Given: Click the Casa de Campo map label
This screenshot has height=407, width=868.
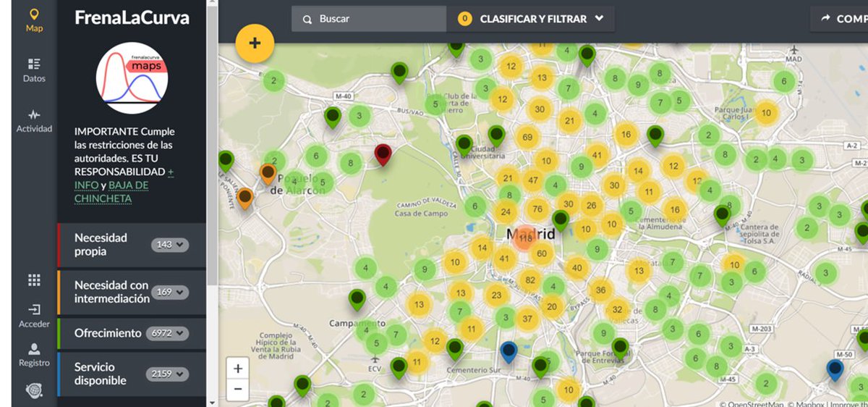Looking at the screenshot, I should tap(422, 214).
